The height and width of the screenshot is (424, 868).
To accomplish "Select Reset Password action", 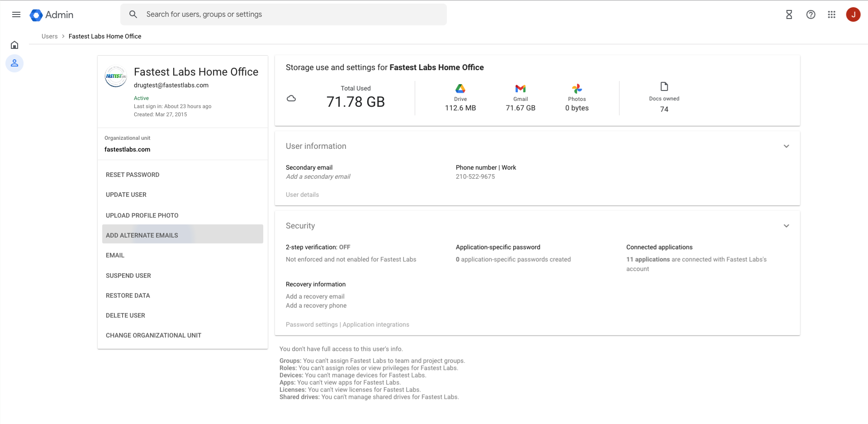I will click(133, 175).
